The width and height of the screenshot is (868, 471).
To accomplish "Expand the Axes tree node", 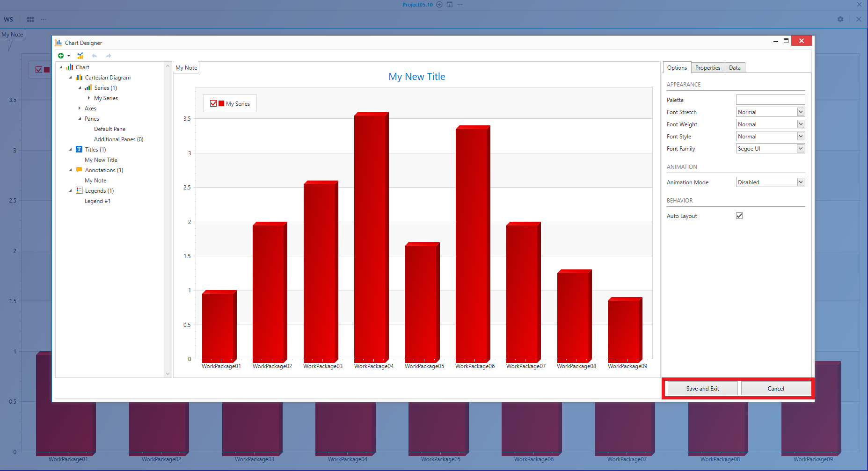I will tap(80, 108).
